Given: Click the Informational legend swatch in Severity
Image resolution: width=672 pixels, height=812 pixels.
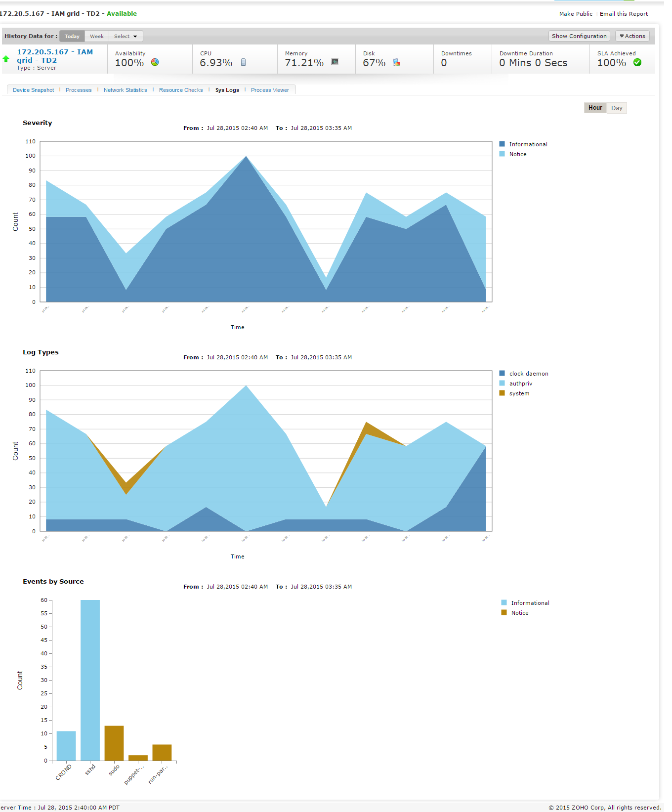Looking at the screenshot, I should pyautogui.click(x=502, y=144).
